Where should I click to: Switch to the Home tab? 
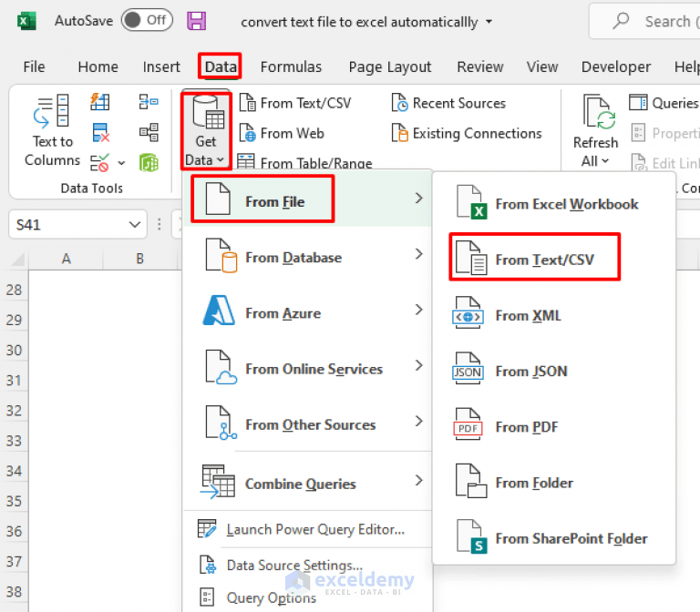tap(98, 66)
